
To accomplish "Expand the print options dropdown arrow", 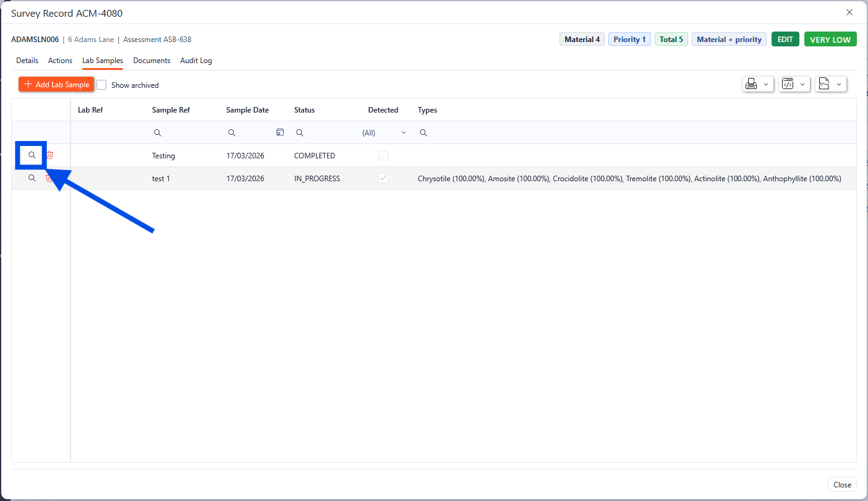I will click(x=767, y=85).
